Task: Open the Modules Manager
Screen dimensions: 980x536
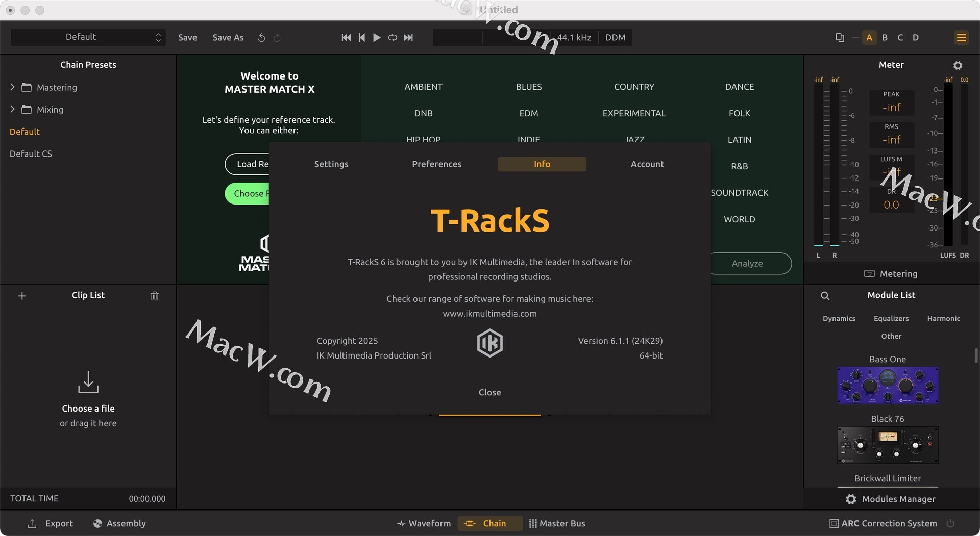Action: pyautogui.click(x=891, y=499)
